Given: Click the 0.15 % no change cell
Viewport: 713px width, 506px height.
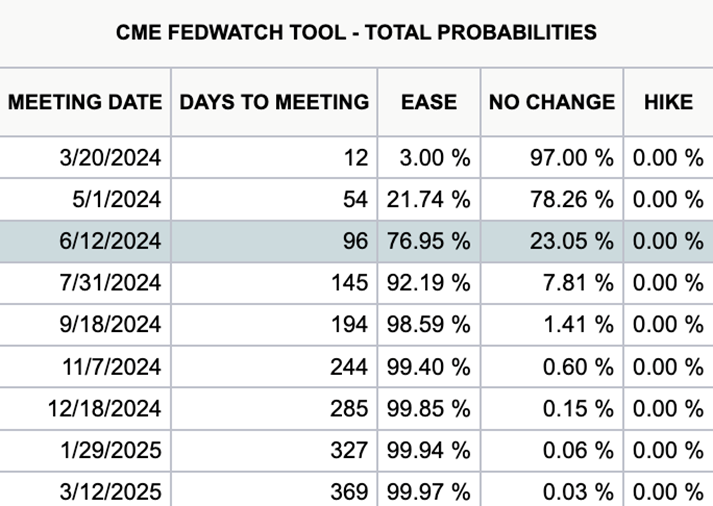Looking at the screenshot, I should [552, 408].
